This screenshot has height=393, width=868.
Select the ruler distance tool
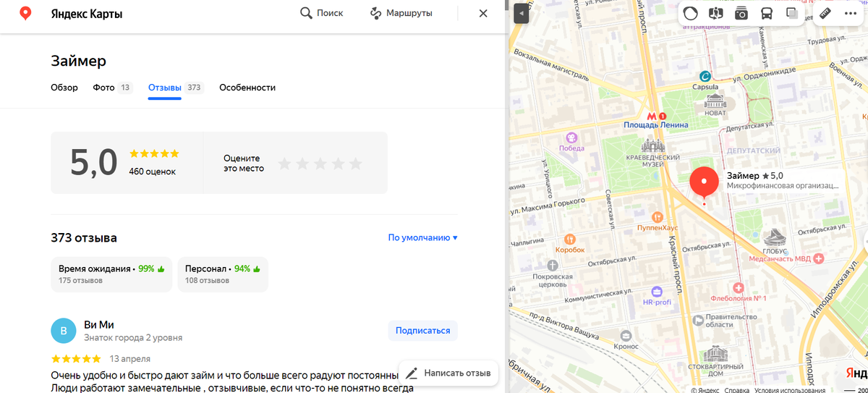click(x=825, y=13)
